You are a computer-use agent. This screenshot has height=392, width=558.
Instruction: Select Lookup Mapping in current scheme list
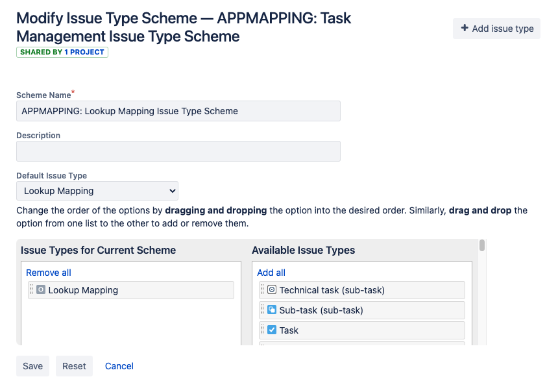pos(130,290)
